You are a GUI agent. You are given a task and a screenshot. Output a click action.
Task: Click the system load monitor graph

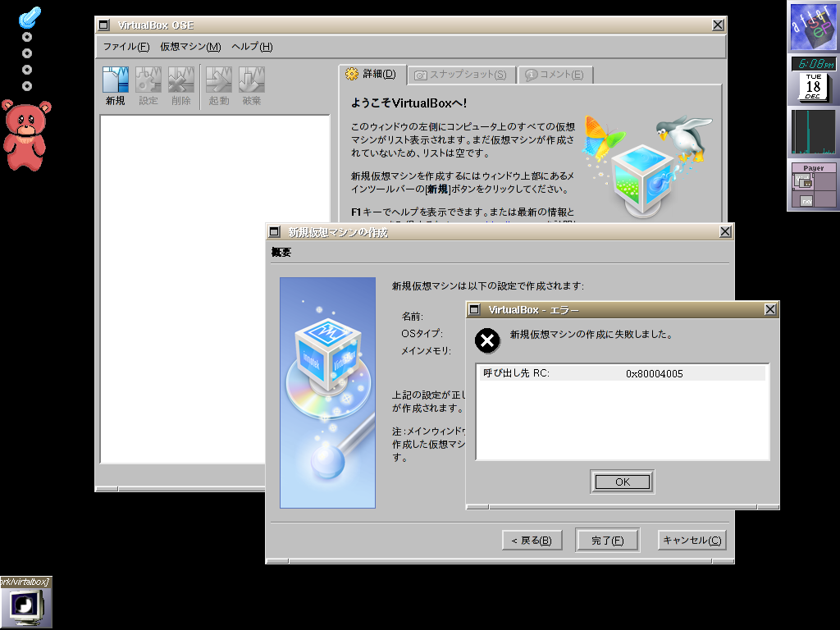(x=813, y=132)
